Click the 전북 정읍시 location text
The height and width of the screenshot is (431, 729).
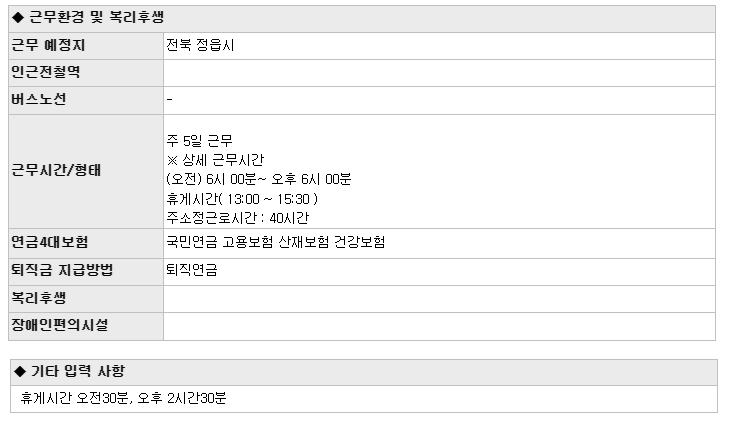(200, 46)
